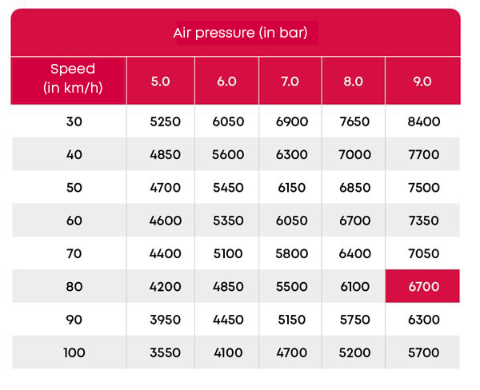Click the 8400 value cell
The image size is (480, 390).
click(424, 121)
